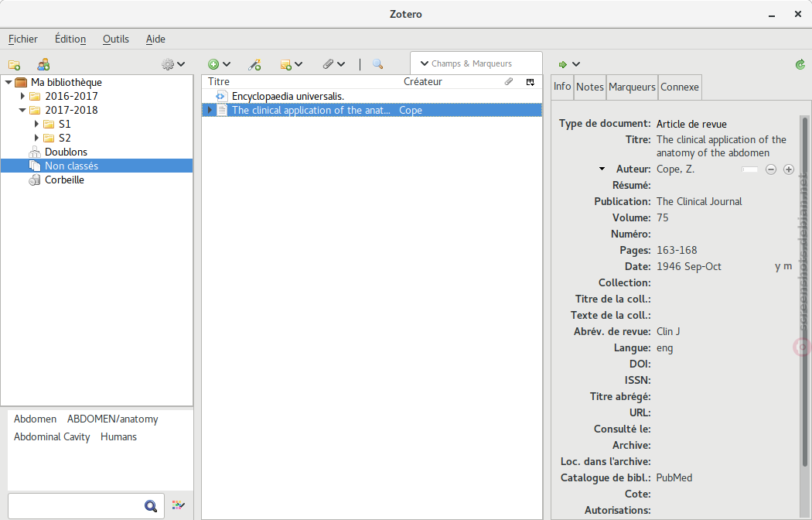The image size is (812, 520).
Task: Click the green locate arrow icon
Action: click(x=563, y=64)
